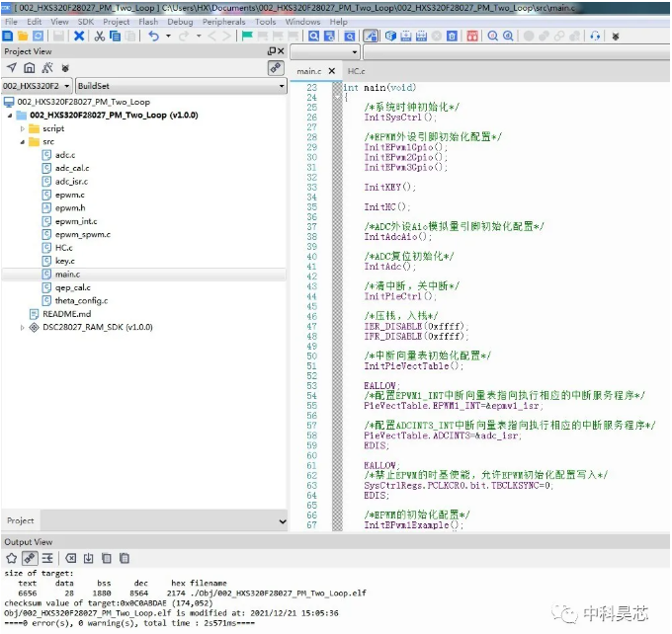Close the Project View panel
This screenshot has height=634, width=672.
click(281, 51)
